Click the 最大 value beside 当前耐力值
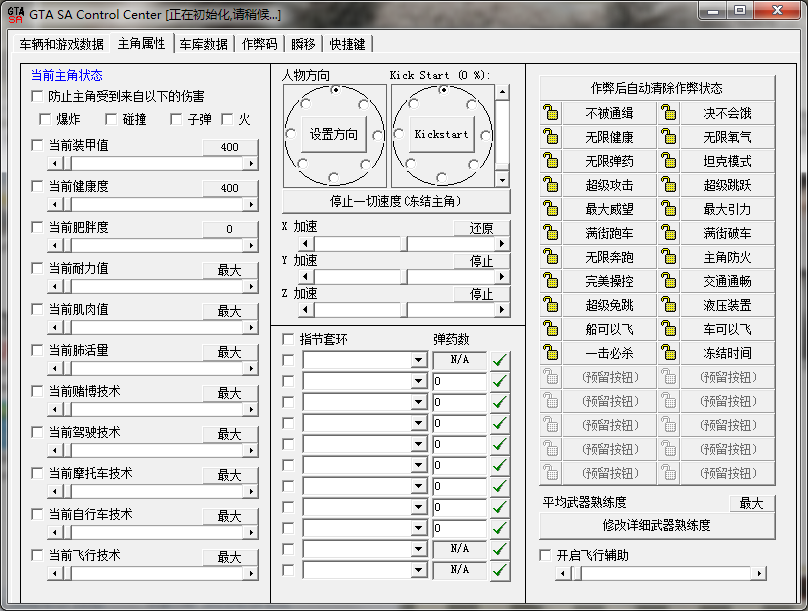Image resolution: width=808 pixels, height=611 pixels. 230,270
